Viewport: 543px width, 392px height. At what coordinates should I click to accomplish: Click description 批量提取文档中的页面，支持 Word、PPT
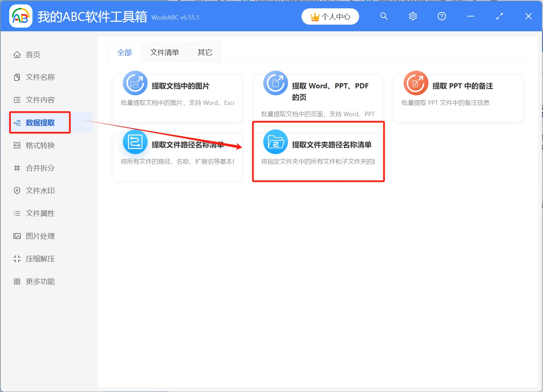318,114
